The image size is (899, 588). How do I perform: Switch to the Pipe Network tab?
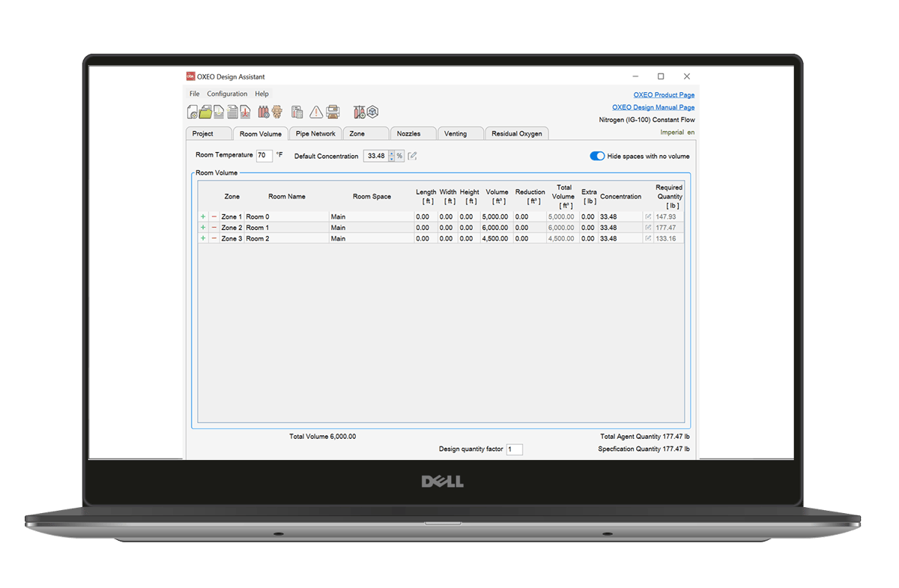pos(315,133)
